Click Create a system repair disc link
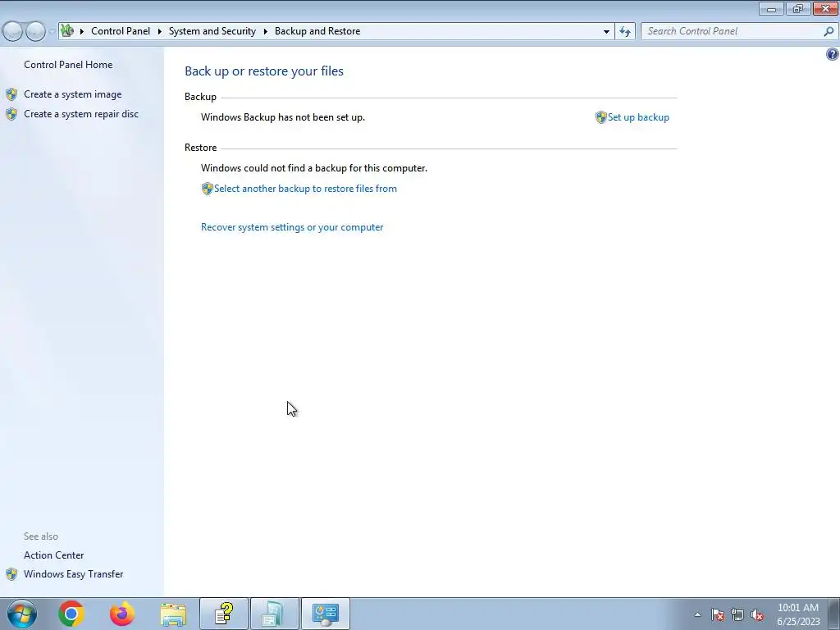The height and width of the screenshot is (630, 840). click(81, 114)
